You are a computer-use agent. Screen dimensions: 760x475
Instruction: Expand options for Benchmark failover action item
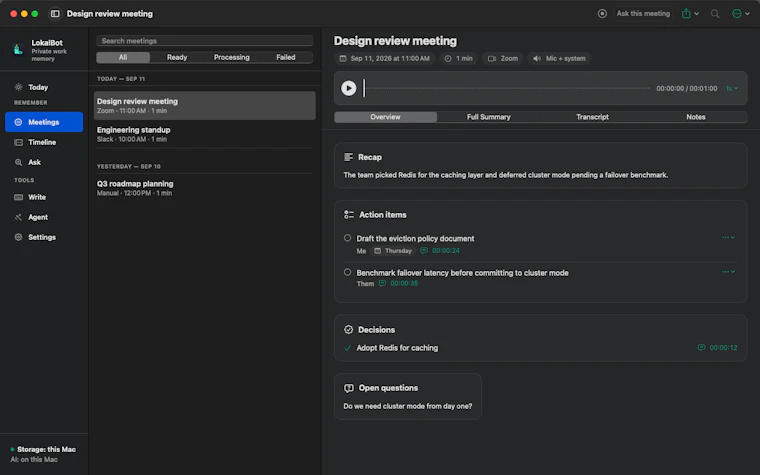pyautogui.click(x=728, y=272)
